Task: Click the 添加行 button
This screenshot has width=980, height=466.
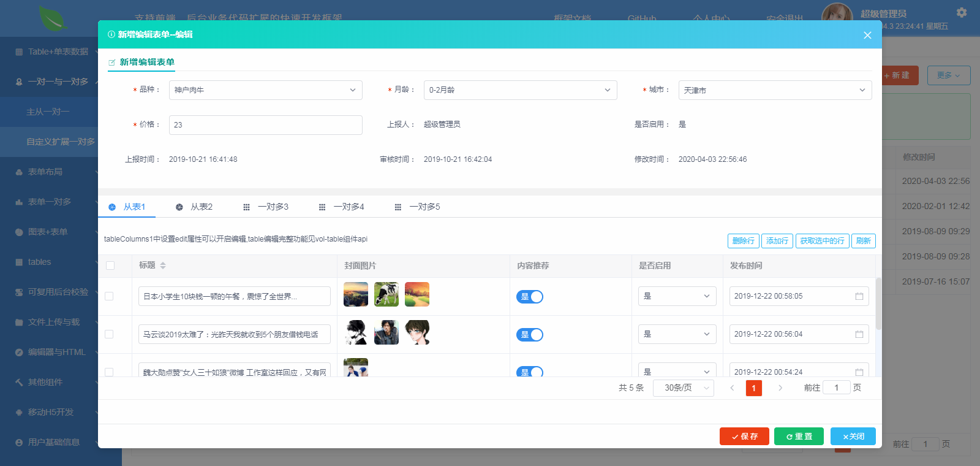Action: click(777, 241)
